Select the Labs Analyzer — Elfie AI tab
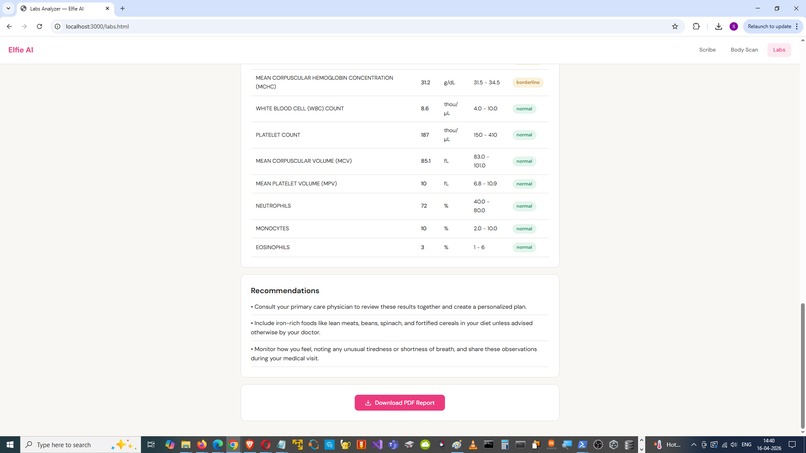 65,9
